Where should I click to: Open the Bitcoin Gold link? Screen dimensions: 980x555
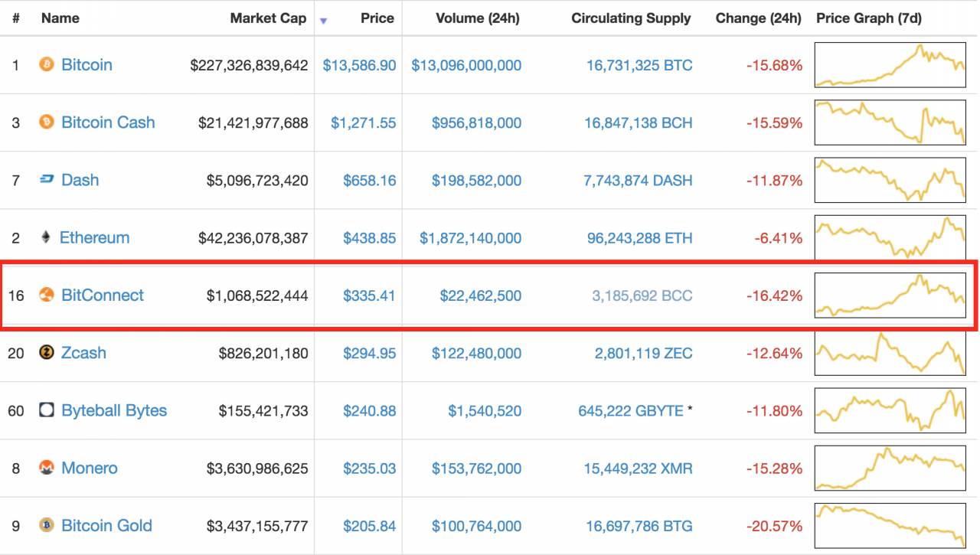pyautogui.click(x=106, y=525)
